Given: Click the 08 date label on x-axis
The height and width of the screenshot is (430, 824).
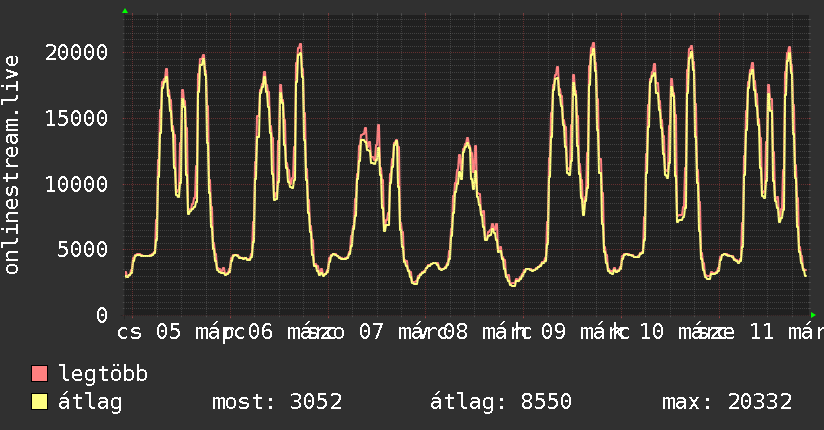Looking at the screenshot, I should coord(455,332).
